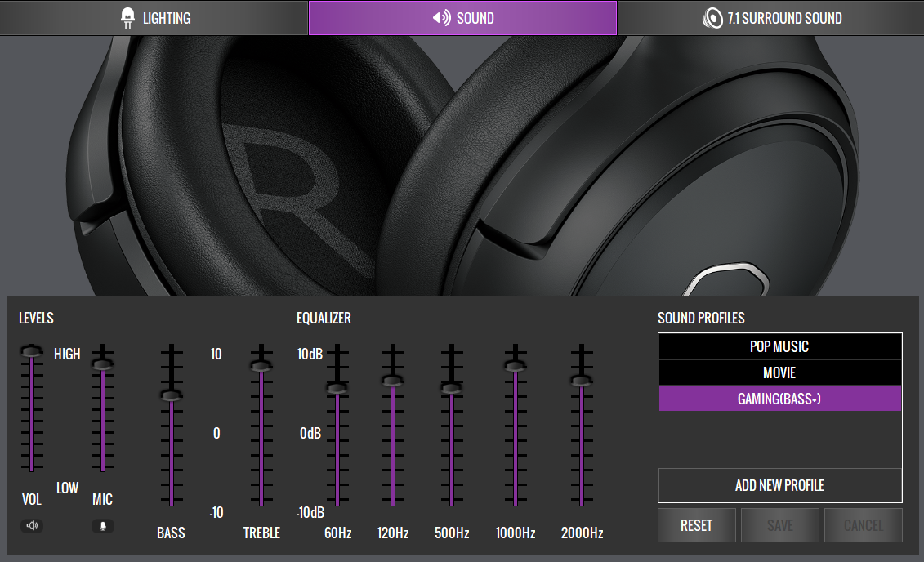Image resolution: width=924 pixels, height=562 pixels.
Task: Click the MIC level slider handle
Action: 102,364
